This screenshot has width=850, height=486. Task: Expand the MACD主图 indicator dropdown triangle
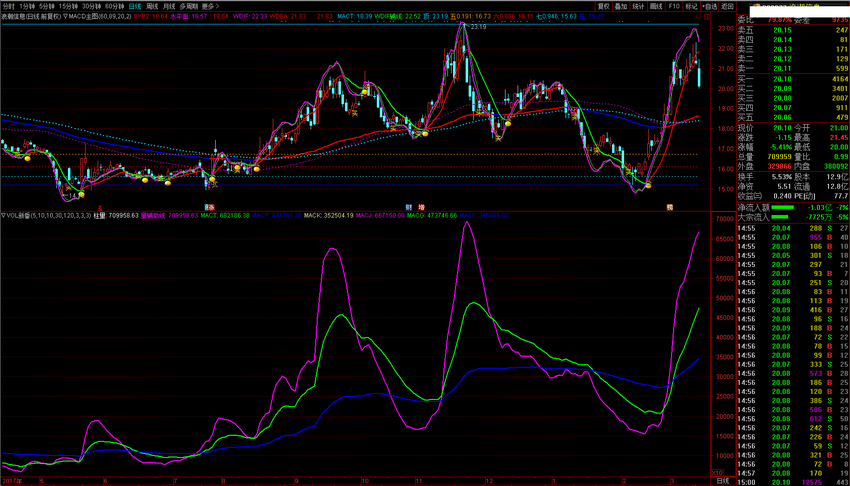click(x=66, y=16)
